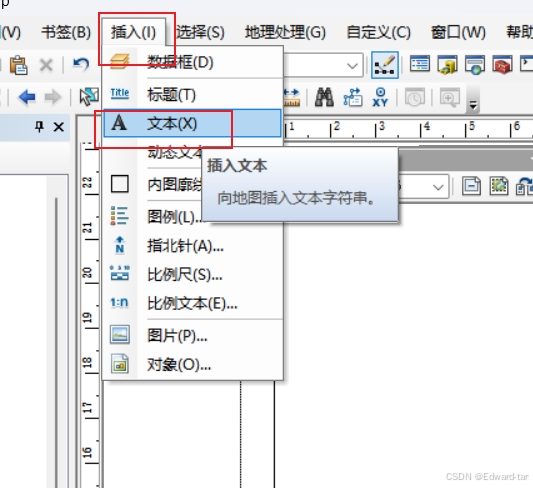Select 文本(X) to insert text
533x488 pixels.
(x=192, y=123)
